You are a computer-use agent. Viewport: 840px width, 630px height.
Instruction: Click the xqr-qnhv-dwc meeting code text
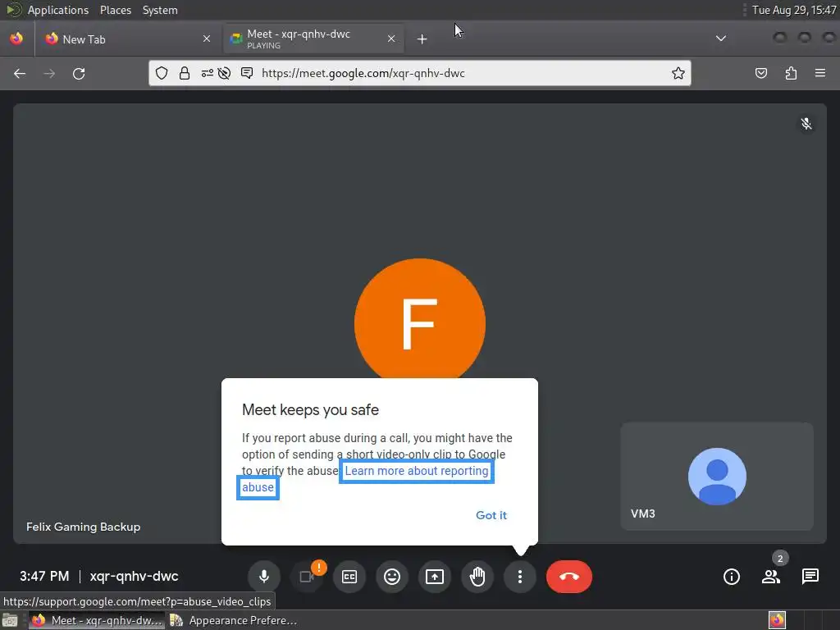[134, 577]
